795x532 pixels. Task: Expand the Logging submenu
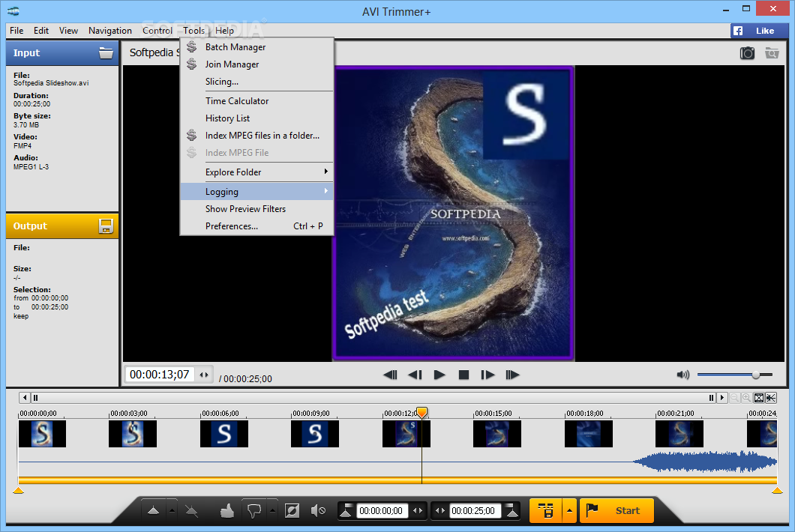point(257,192)
